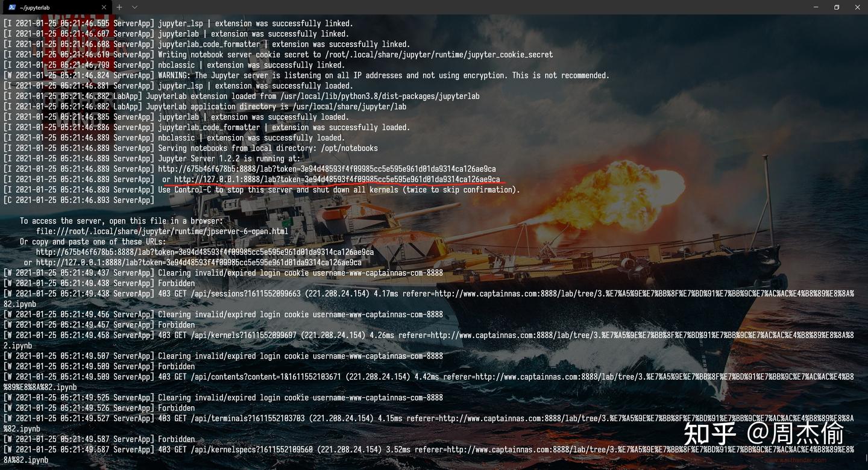868x470 pixels.
Task: Click the PowerShell icon on the jupyterlab tab
Action: [x=12, y=7]
